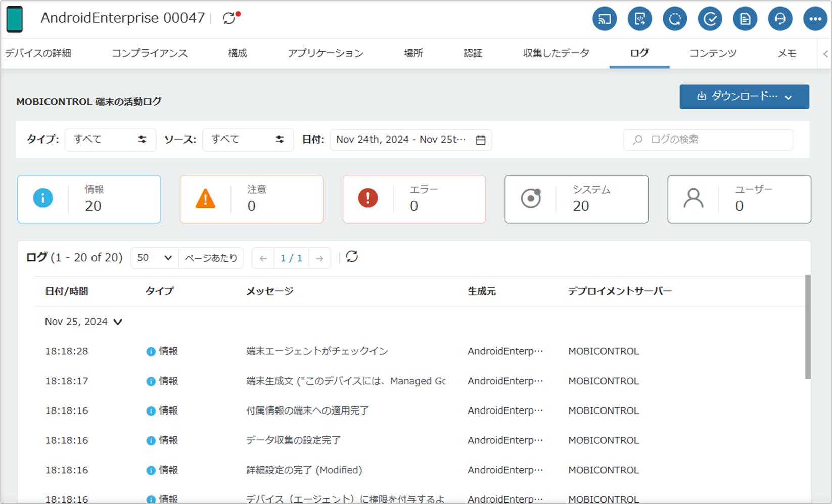Start remote control with the cast icon

[x=605, y=19]
